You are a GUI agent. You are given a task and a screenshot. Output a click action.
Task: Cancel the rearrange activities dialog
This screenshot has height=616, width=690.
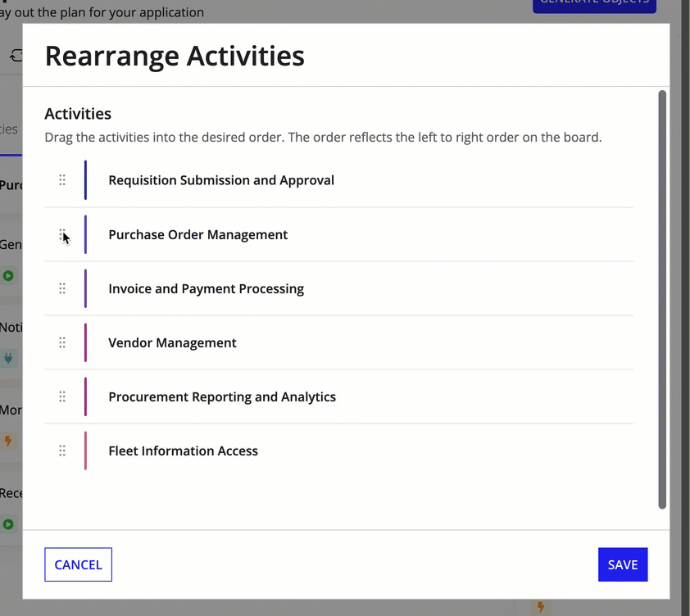79,564
